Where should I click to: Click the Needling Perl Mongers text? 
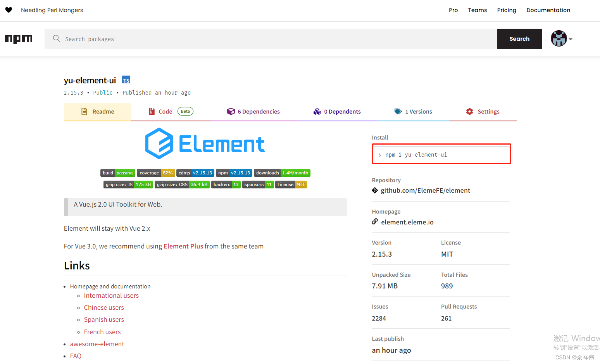[x=52, y=10]
